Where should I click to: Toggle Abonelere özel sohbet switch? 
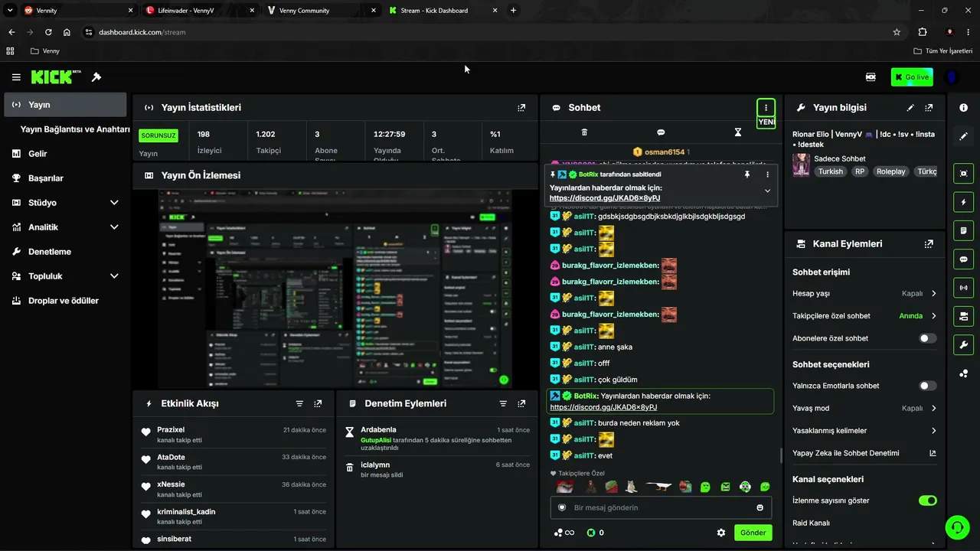pos(927,338)
